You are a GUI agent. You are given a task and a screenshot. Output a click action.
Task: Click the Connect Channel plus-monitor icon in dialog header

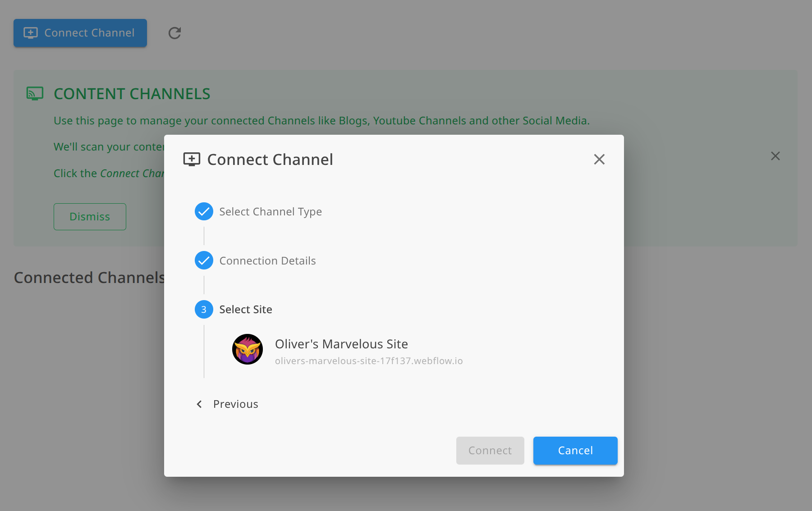click(x=193, y=159)
